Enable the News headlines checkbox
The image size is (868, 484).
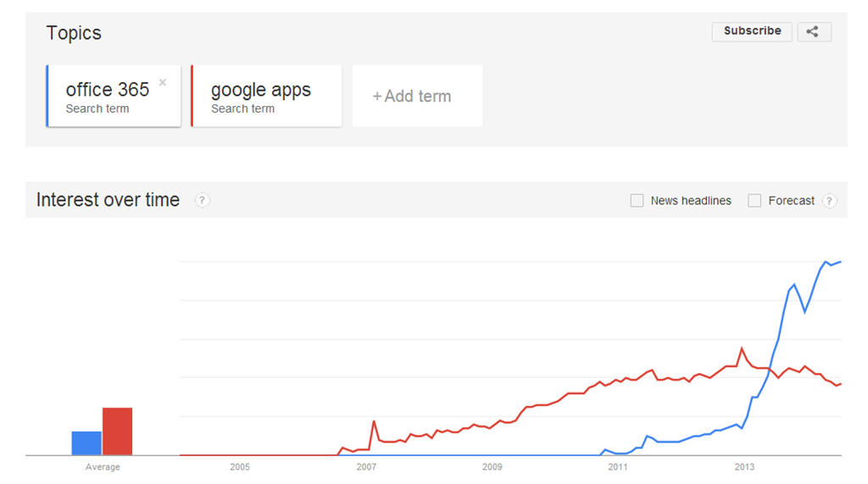637,201
